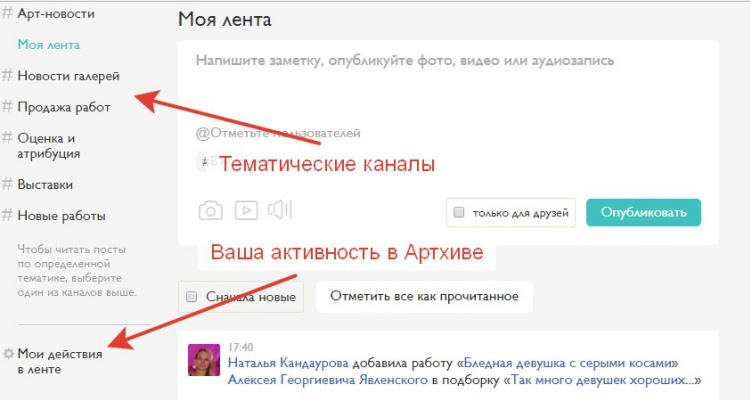
Task: Click the hash icon next to Продажа работ
Action: pos(8,107)
